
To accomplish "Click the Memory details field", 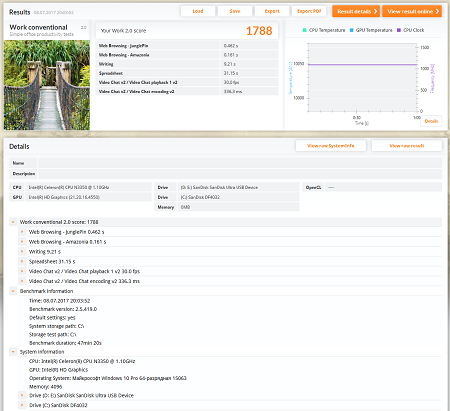I will coord(239,207).
